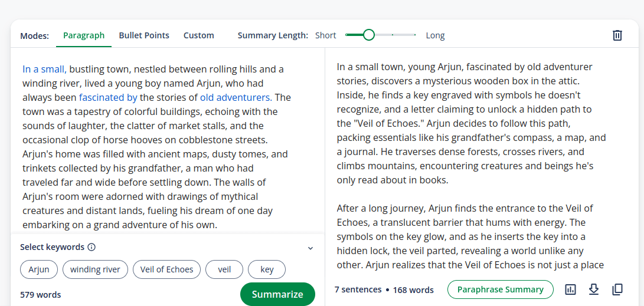The image size is (644, 306).
Task: Click the green Summarize button
Action: coord(277,294)
